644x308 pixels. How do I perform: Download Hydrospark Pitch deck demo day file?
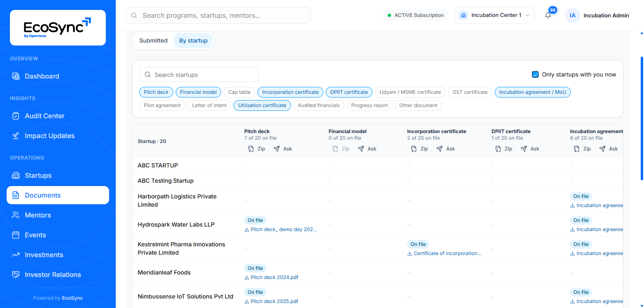click(x=281, y=229)
